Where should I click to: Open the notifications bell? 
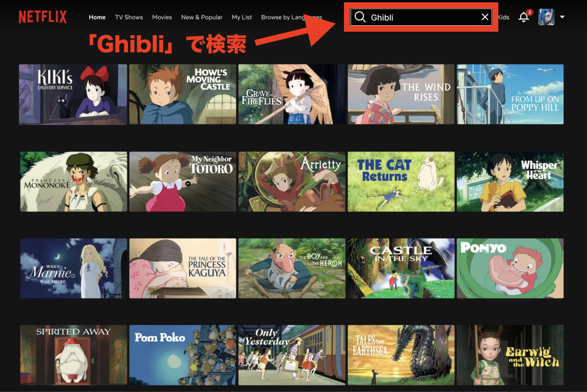point(524,17)
